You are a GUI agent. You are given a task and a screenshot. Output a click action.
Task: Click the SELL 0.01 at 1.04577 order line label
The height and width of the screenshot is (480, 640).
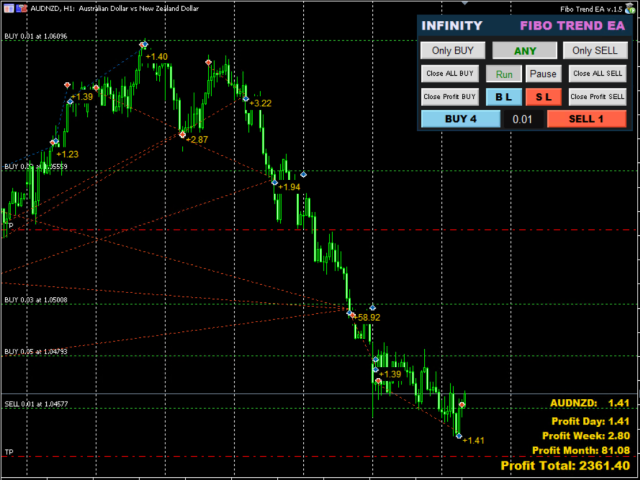(36, 404)
